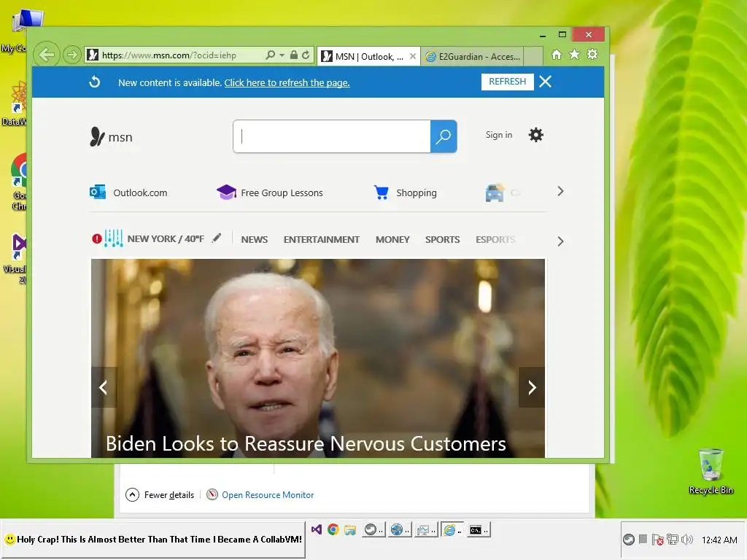Open Favorites star icon
The width and height of the screenshot is (747, 560).
[575, 54]
